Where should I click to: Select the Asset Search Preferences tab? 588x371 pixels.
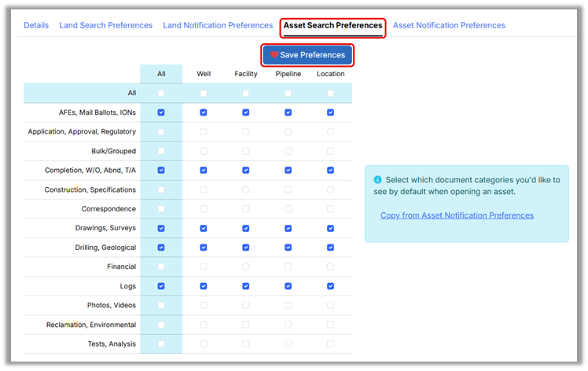coord(333,25)
